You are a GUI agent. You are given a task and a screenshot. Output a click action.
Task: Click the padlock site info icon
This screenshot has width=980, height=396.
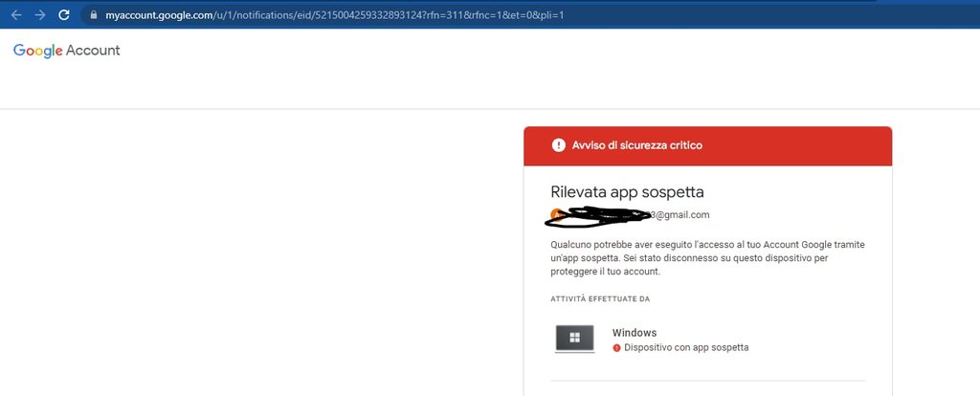click(x=94, y=15)
